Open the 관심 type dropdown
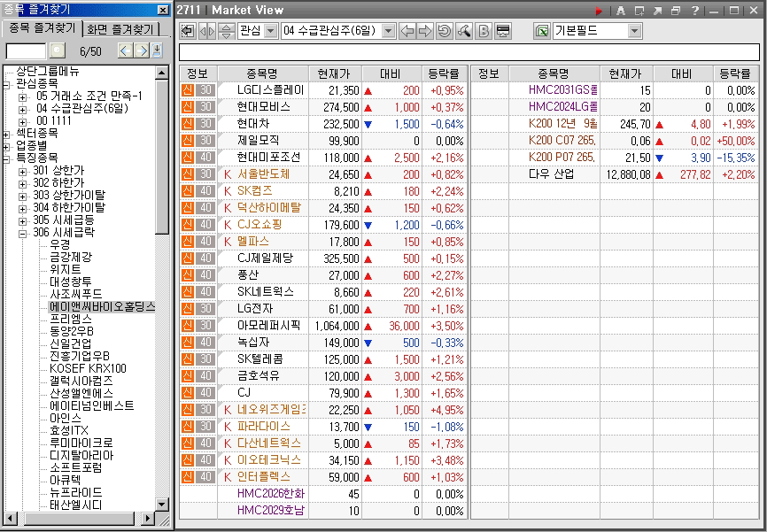The height and width of the screenshot is (532, 767). (x=270, y=31)
